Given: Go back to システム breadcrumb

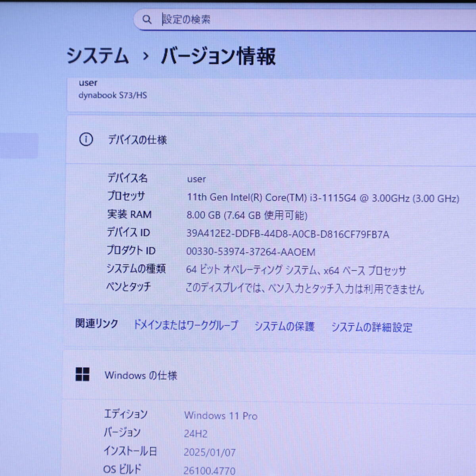Looking at the screenshot, I should coord(98,55).
